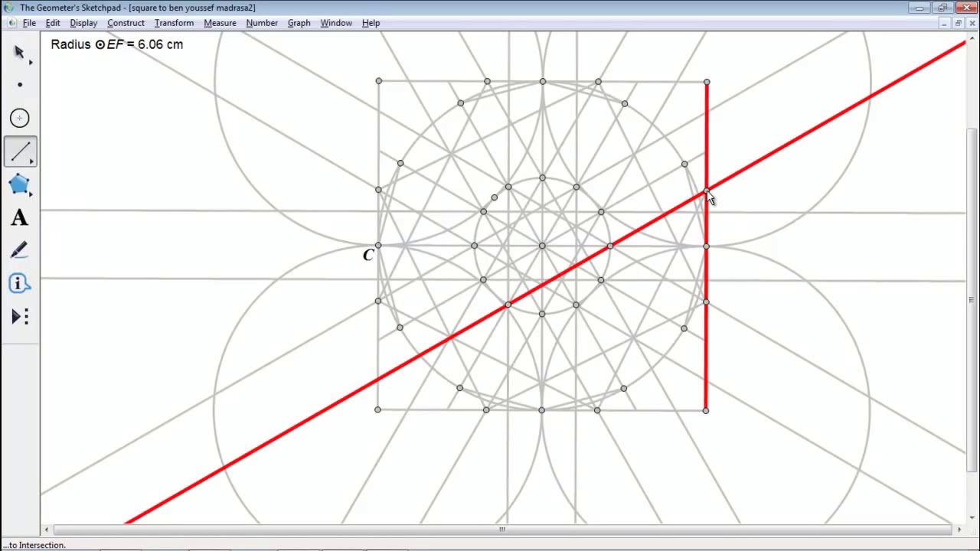Viewport: 980px width, 551px height.
Task: Open the Number menu
Action: click(x=262, y=23)
